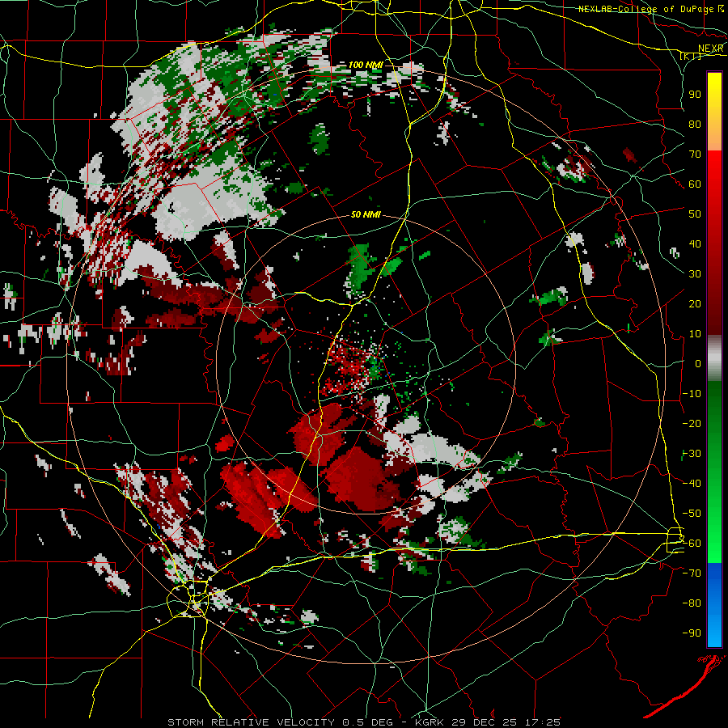Click the 0.5 DEG elevation text
The image size is (728, 728).
click(x=367, y=722)
